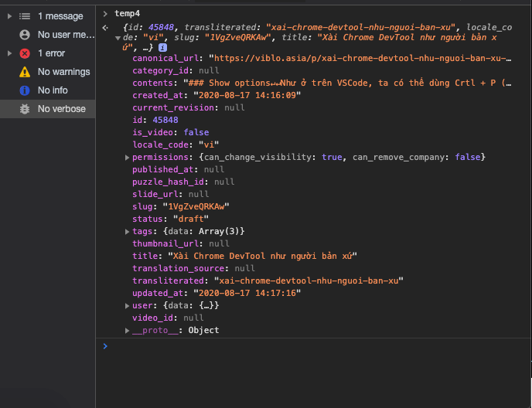The width and height of the screenshot is (532, 408).
Task: Expand the tags Array(3) property
Action: pyautogui.click(x=128, y=231)
